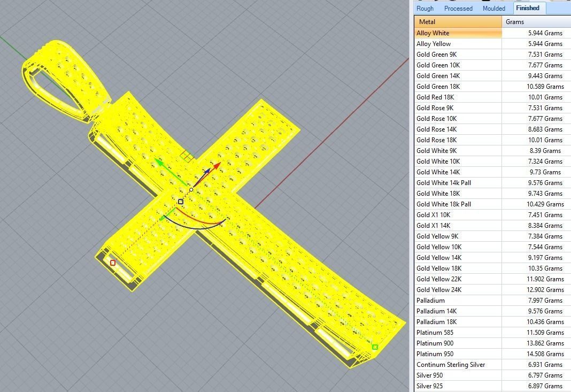This screenshot has height=392, width=571.
Task: Select the Gold X1 10K row
Action: [x=493, y=214]
